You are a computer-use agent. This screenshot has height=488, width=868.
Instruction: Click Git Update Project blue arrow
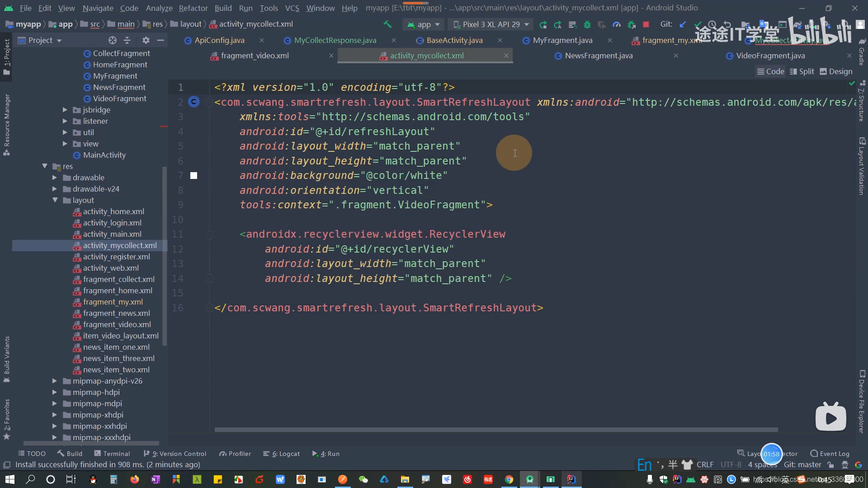683,24
